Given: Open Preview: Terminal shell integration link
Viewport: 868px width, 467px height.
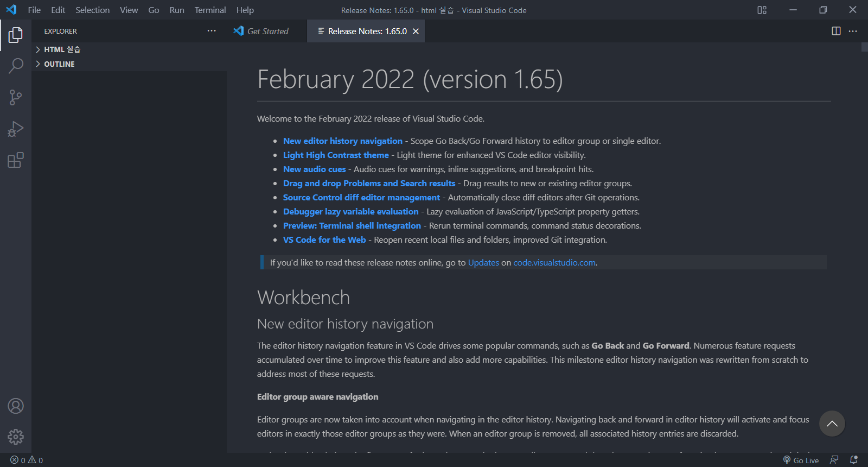Looking at the screenshot, I should (x=352, y=225).
